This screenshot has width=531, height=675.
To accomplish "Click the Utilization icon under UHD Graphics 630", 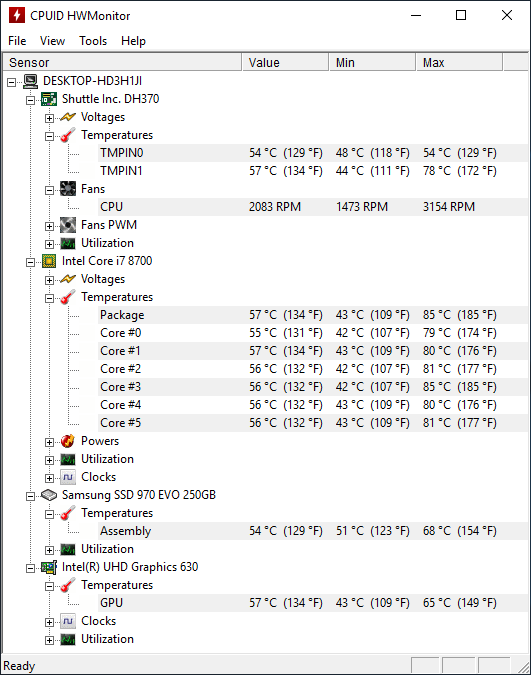I will click(68, 639).
